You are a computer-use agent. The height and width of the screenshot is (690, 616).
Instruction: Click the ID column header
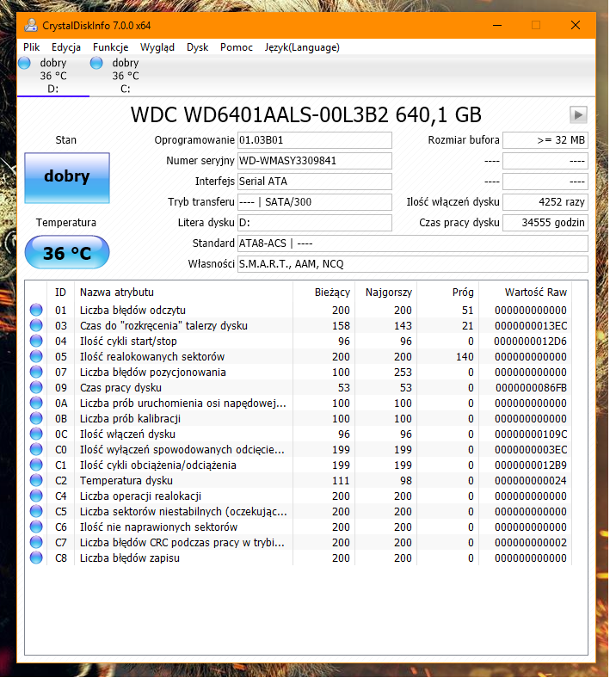pos(61,293)
